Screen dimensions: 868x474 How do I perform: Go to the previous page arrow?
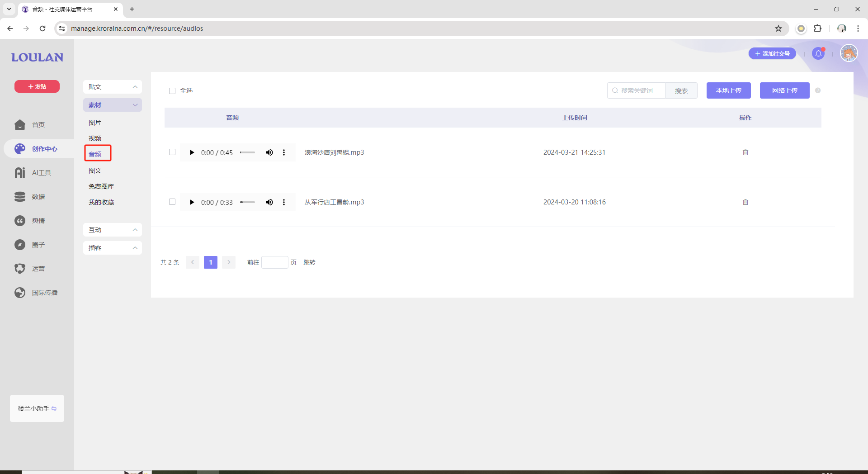[x=193, y=262]
